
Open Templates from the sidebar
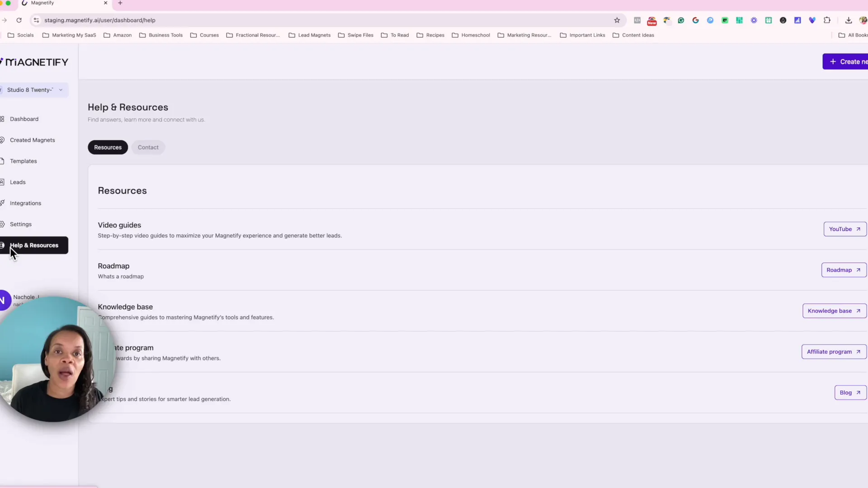tap(23, 161)
